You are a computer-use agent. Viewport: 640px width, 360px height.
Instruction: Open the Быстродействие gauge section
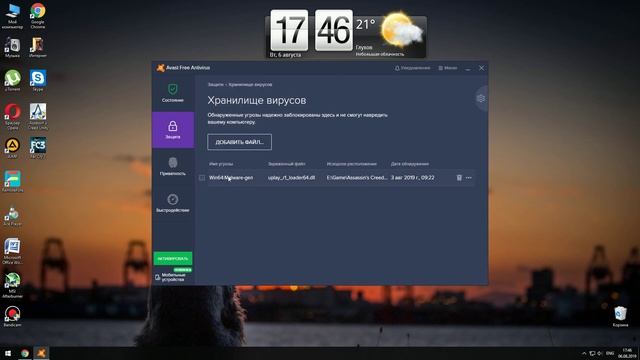click(173, 203)
